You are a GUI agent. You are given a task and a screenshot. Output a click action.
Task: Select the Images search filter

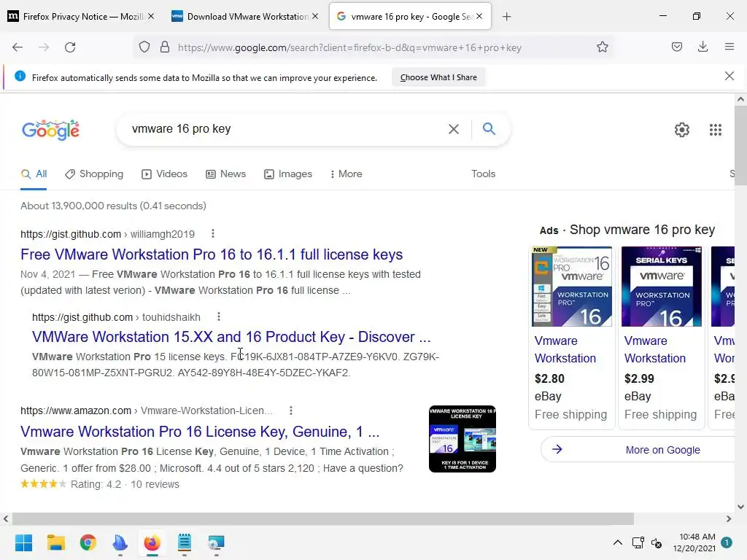288,174
